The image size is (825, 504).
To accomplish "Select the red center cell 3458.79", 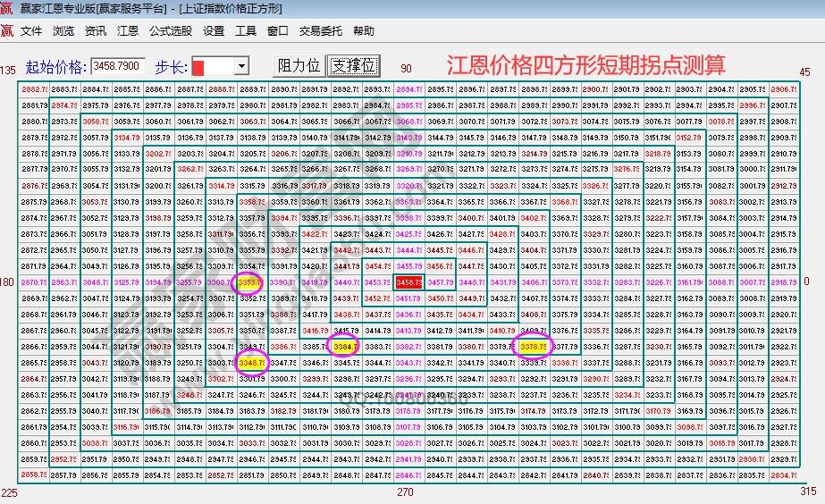I will (x=409, y=282).
